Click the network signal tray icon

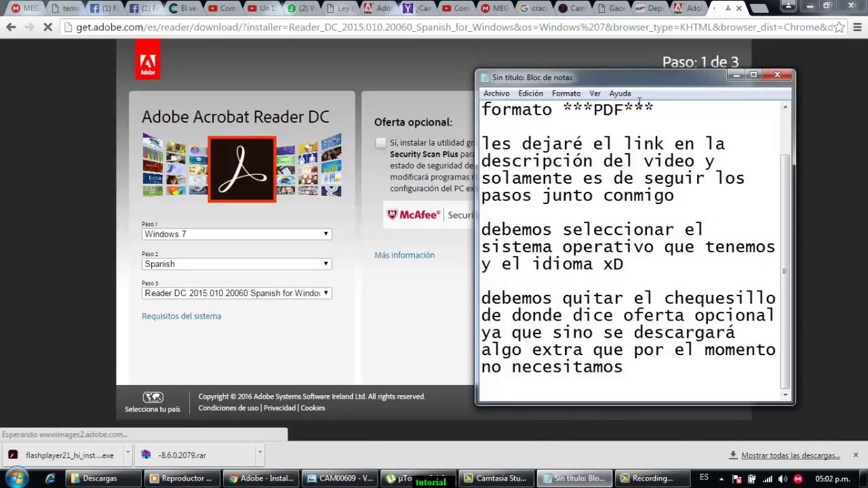(x=768, y=479)
